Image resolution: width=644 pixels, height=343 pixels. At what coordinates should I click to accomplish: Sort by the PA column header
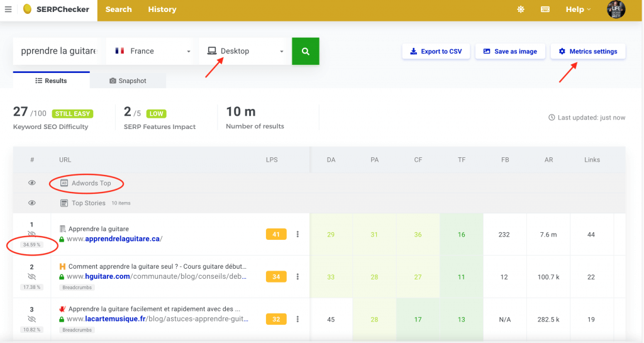point(375,160)
